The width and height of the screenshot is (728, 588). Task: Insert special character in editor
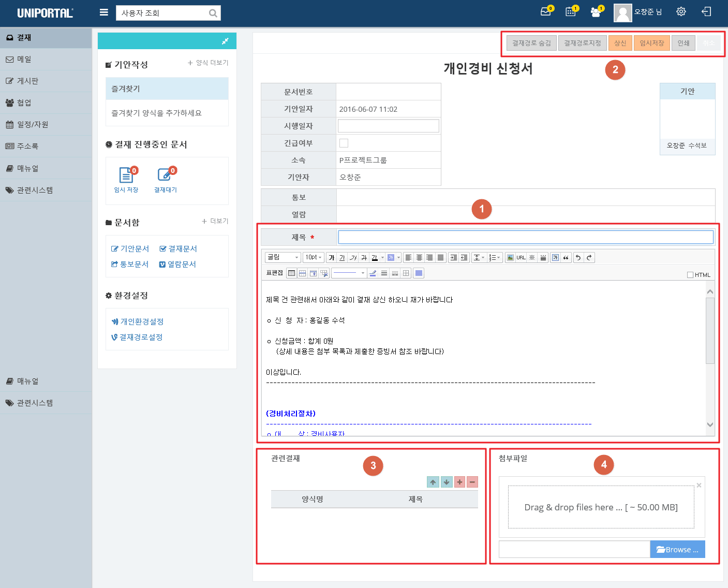pos(532,257)
